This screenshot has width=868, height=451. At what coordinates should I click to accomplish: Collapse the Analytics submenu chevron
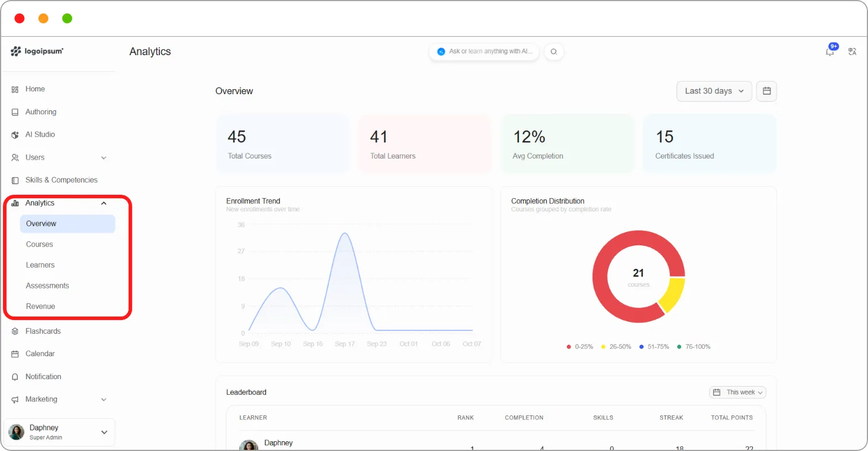(103, 203)
